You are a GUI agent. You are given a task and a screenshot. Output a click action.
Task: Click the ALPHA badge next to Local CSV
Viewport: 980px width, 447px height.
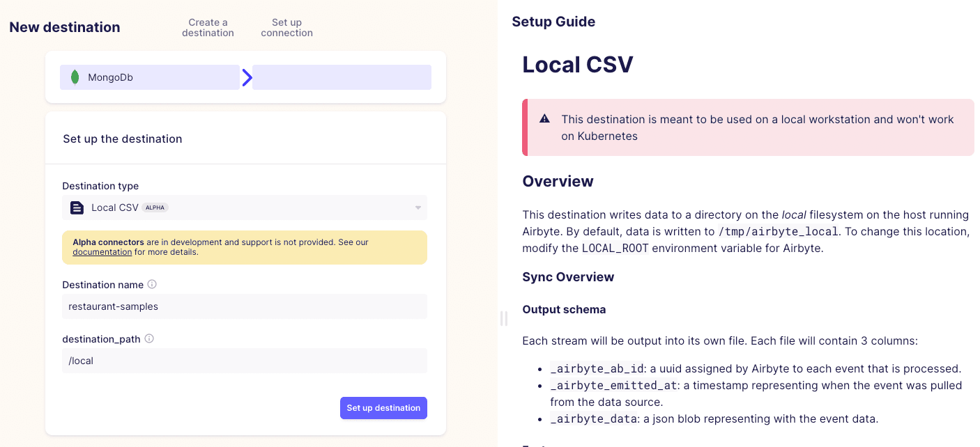(155, 207)
